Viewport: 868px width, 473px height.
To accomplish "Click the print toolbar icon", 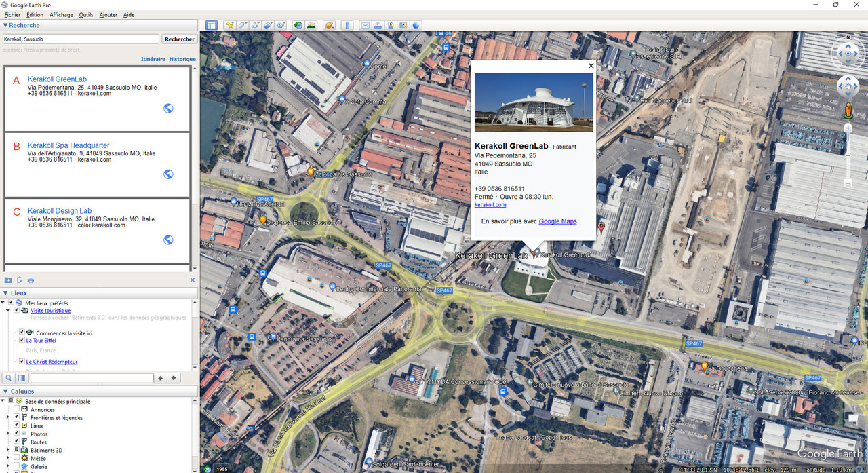I will tap(378, 25).
